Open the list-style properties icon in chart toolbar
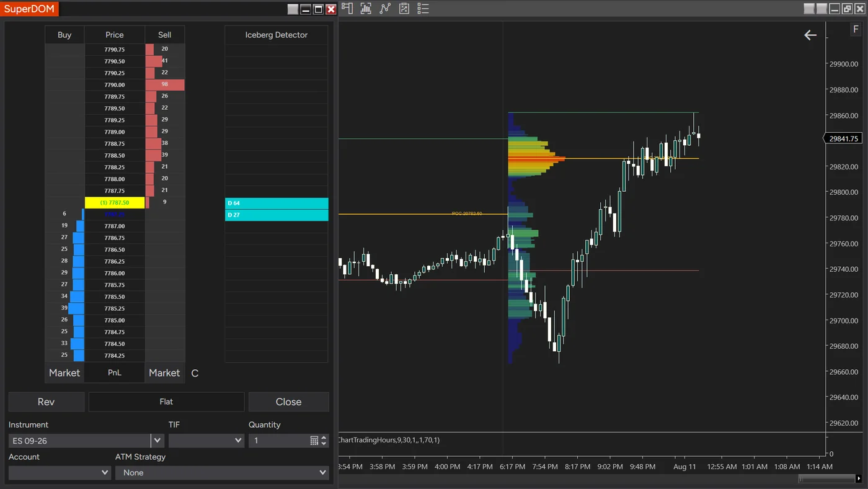This screenshot has width=868, height=489. click(x=423, y=9)
